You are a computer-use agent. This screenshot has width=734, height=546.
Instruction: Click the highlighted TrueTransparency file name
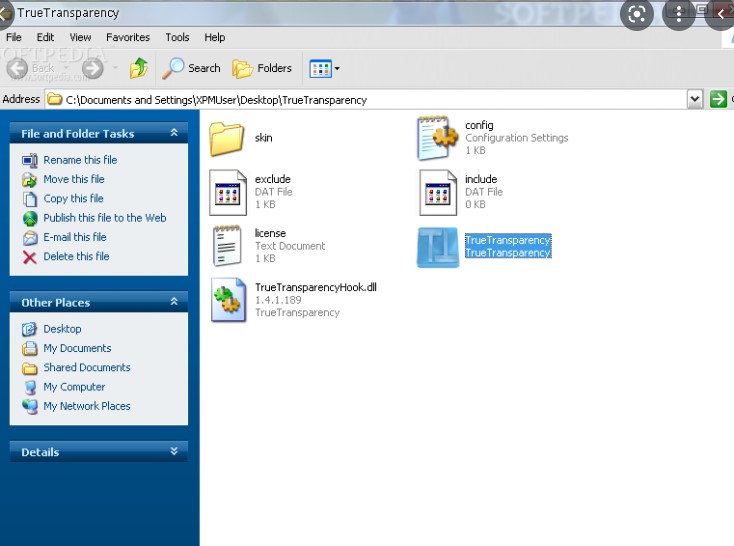click(508, 240)
